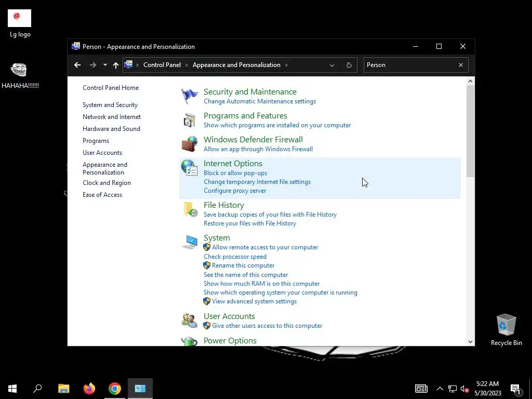
Task: Open Windows Defender Firewall brick wall icon
Action: click(189, 144)
